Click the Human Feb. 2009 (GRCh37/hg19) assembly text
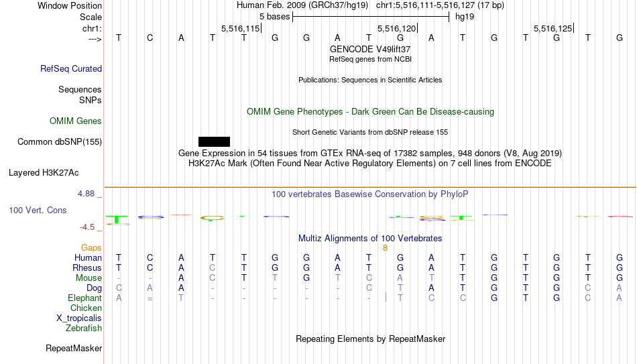This screenshot has width=637, height=364. click(302, 5)
